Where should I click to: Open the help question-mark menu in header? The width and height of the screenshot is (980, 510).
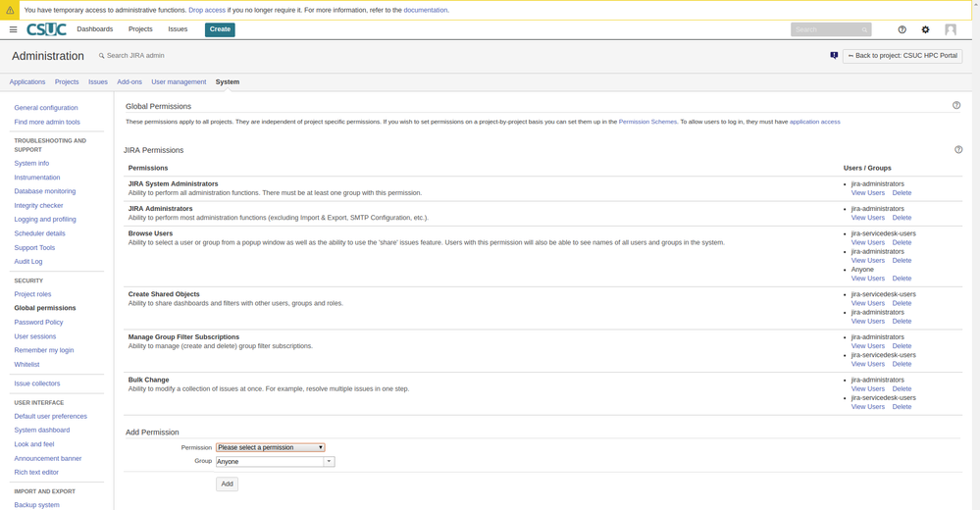pyautogui.click(x=902, y=29)
